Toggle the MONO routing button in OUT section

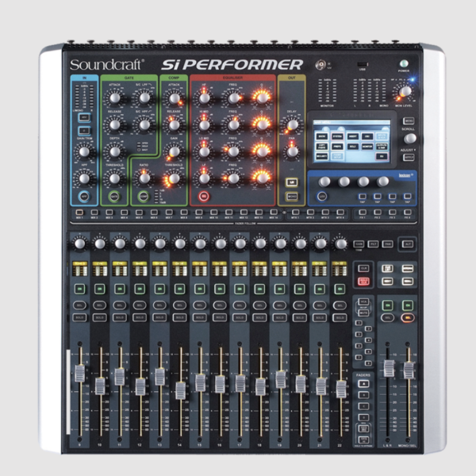tap(292, 197)
